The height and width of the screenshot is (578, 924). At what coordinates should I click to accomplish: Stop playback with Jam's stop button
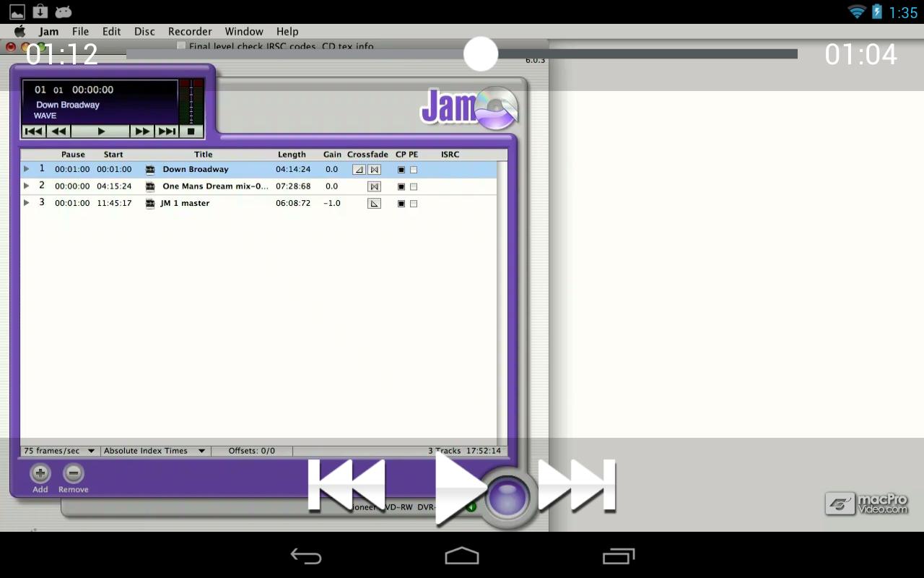(191, 131)
